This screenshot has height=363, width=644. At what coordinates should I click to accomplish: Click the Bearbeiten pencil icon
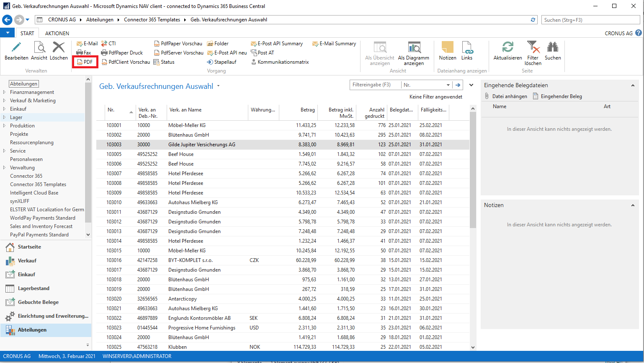(x=16, y=47)
